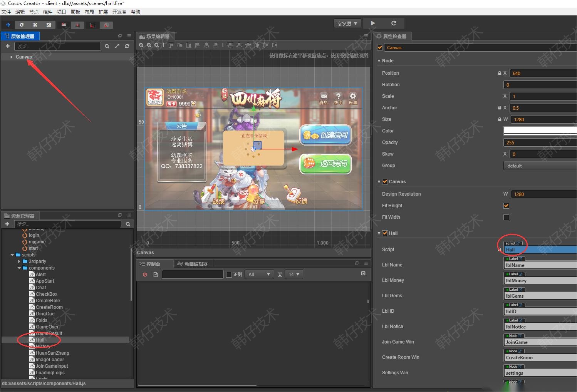
Task: Collapse the components folder
Action: 19,268
